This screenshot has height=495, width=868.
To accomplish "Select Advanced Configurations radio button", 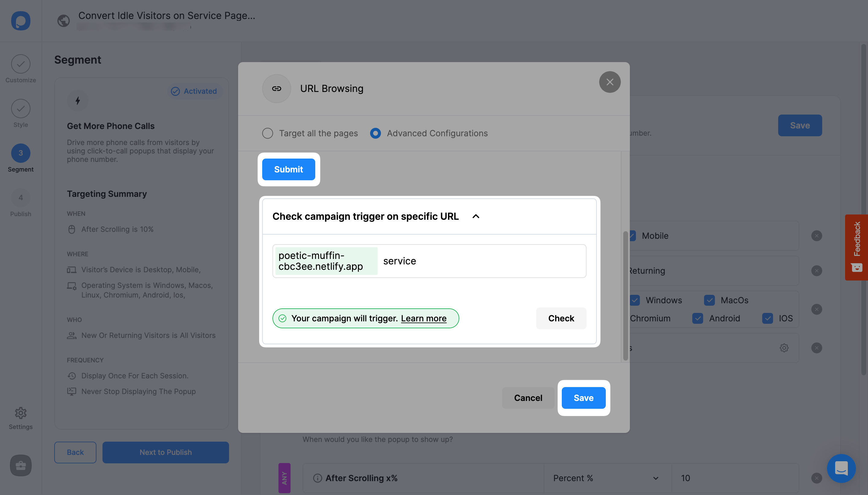I will (x=376, y=133).
